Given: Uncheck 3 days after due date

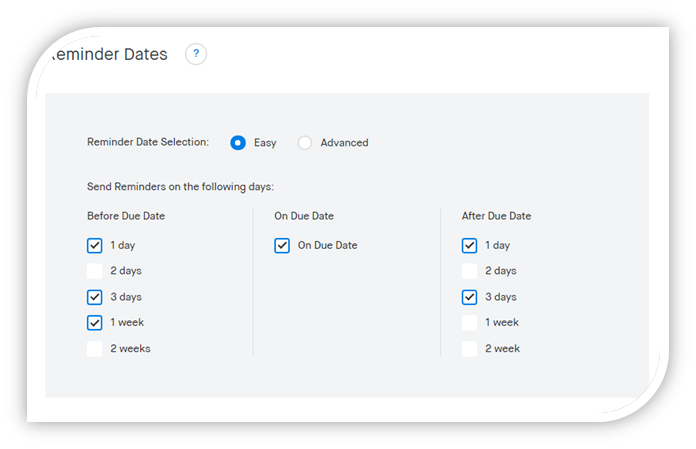Looking at the screenshot, I should tap(469, 297).
